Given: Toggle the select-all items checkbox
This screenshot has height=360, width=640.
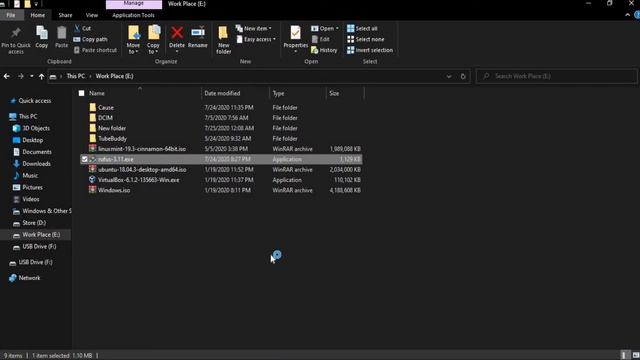Looking at the screenshot, I should coord(82,93).
